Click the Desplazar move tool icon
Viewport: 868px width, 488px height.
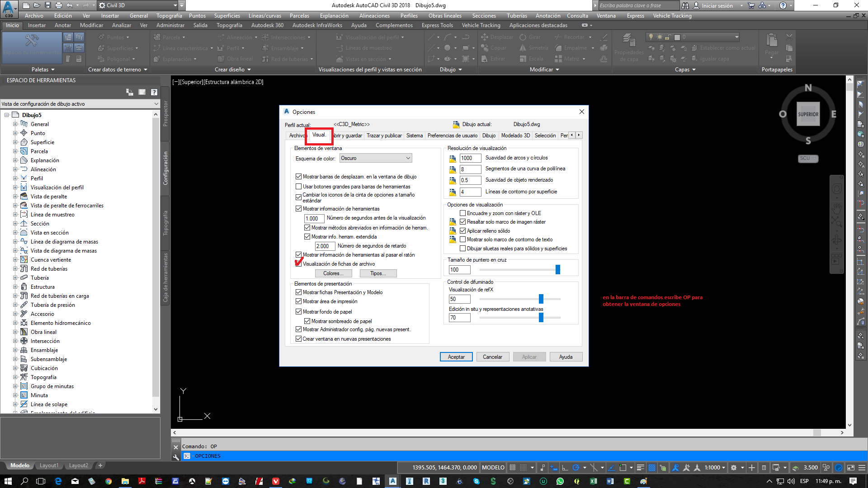485,37
